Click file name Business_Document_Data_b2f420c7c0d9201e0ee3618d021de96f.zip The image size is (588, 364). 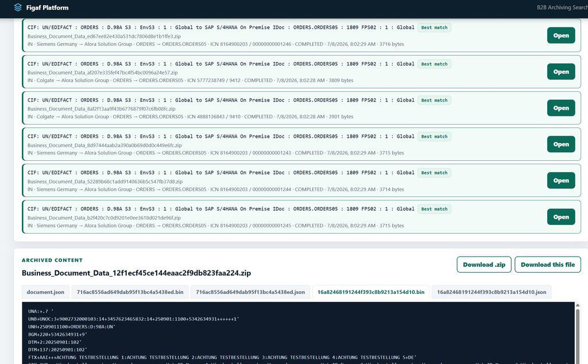pyautogui.click(x=104, y=218)
